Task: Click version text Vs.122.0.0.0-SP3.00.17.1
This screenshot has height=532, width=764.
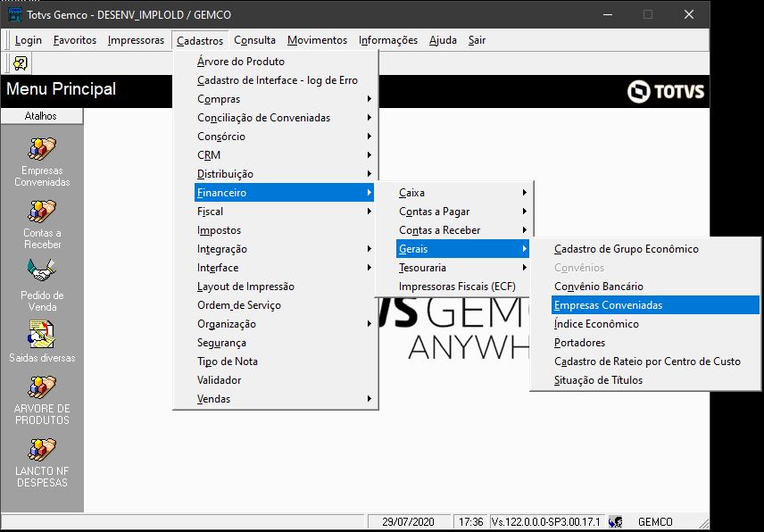Action: point(545,522)
